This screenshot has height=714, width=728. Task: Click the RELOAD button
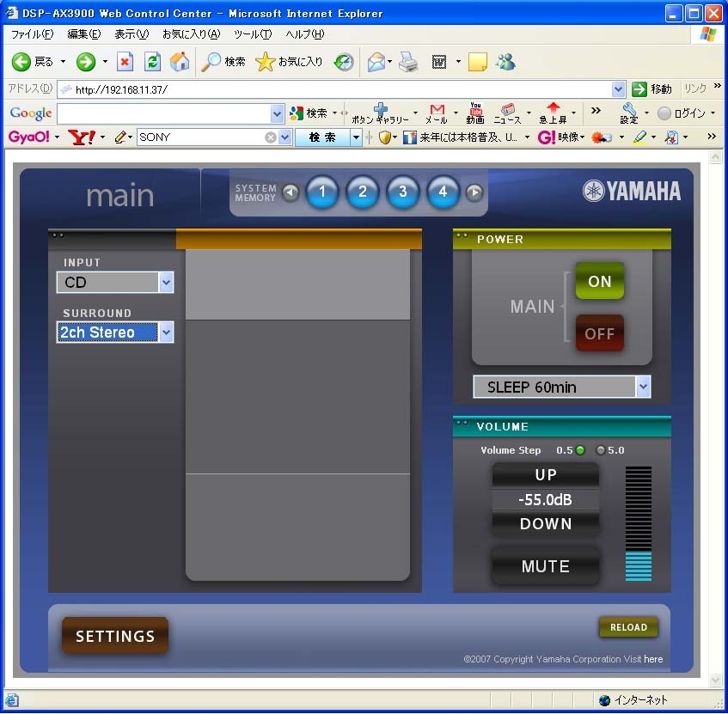(628, 627)
